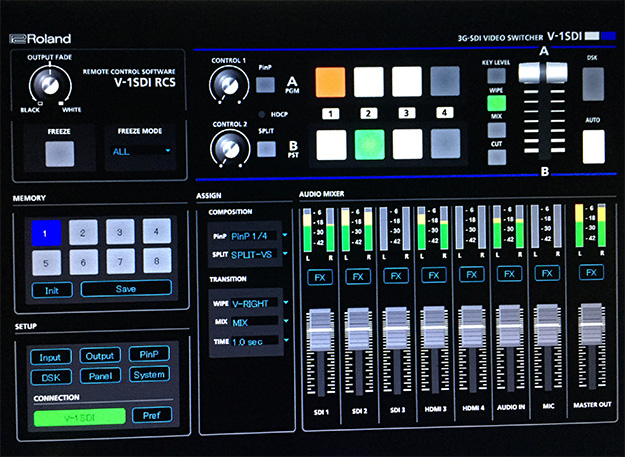Recall memory 5

[47, 263]
